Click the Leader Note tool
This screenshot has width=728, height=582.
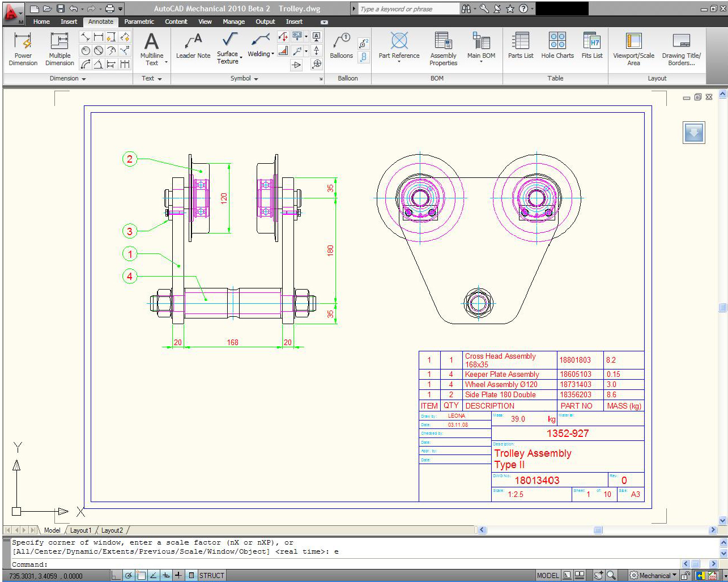pyautogui.click(x=193, y=46)
